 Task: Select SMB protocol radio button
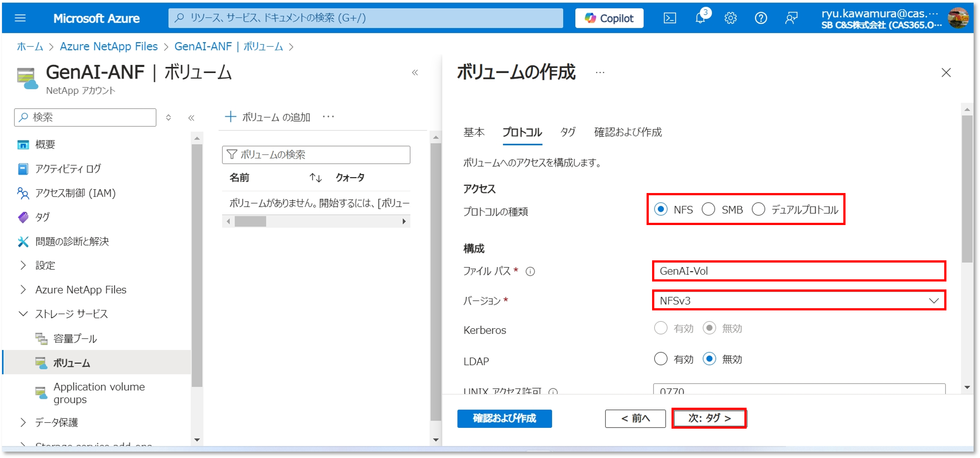[x=708, y=209]
